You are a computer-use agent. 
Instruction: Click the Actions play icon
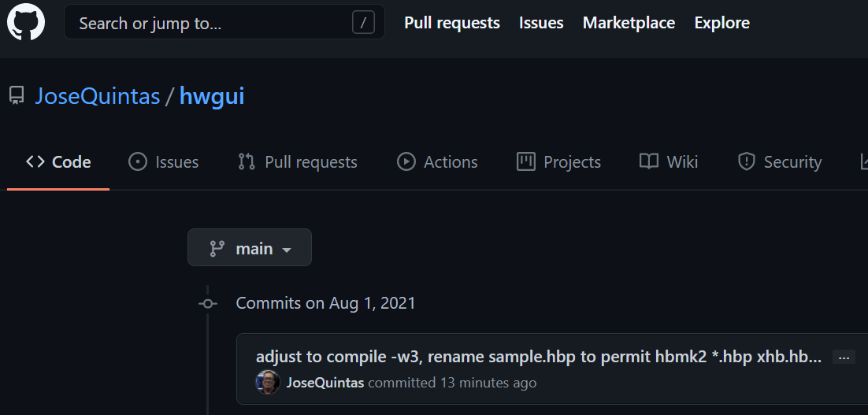pyautogui.click(x=406, y=162)
